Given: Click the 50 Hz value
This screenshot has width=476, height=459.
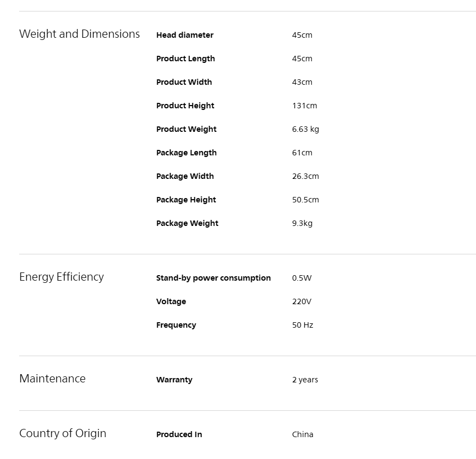Looking at the screenshot, I should 303,325.
